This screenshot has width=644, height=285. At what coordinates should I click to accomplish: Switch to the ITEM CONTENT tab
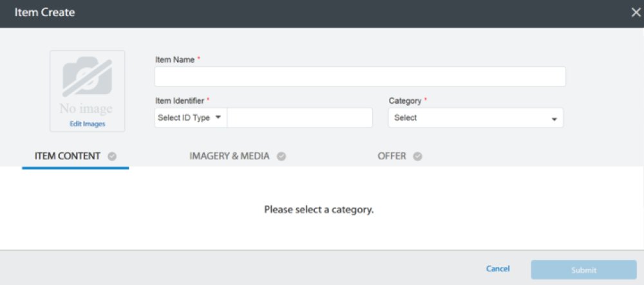(68, 156)
